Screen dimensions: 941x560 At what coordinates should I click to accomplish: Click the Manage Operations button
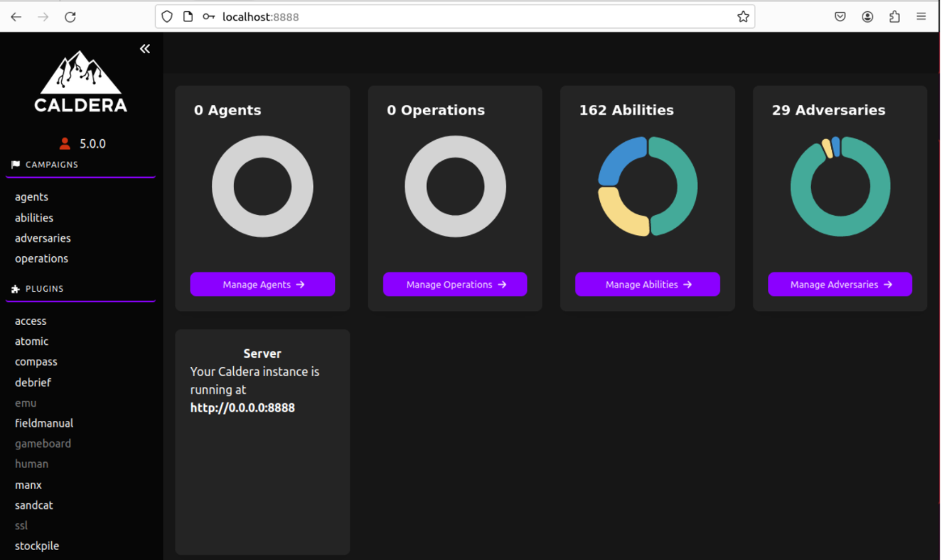point(455,284)
